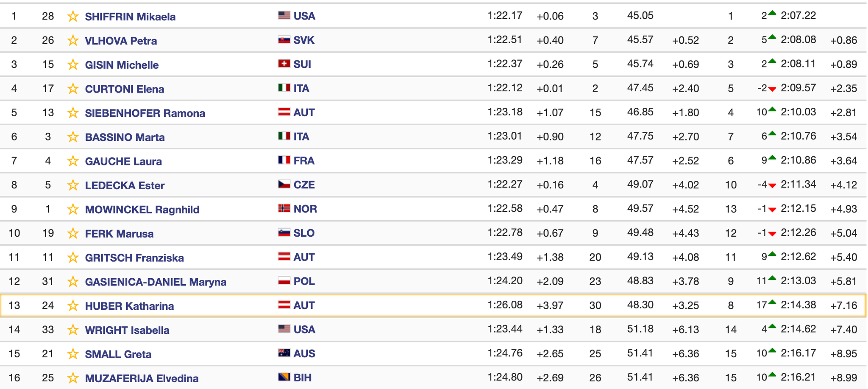Click the green up arrow in Siebenhofer's row
The width and height of the screenshot is (868, 389).
tap(772, 110)
